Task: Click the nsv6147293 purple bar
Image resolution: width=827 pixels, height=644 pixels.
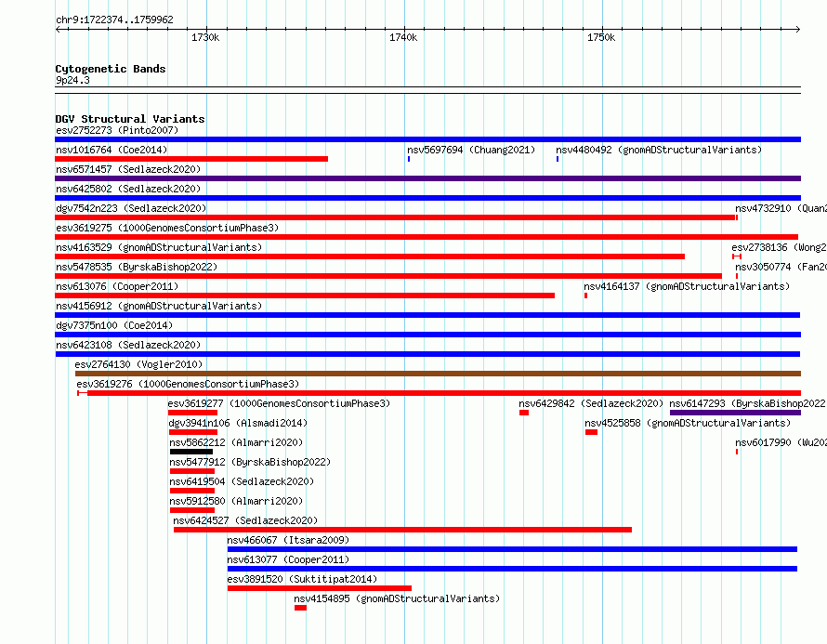Action: 735,413
